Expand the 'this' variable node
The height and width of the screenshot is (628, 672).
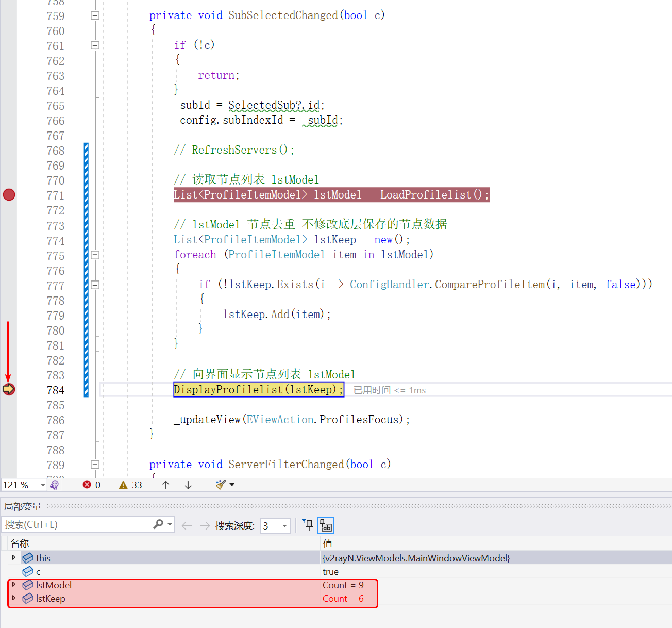coord(14,557)
